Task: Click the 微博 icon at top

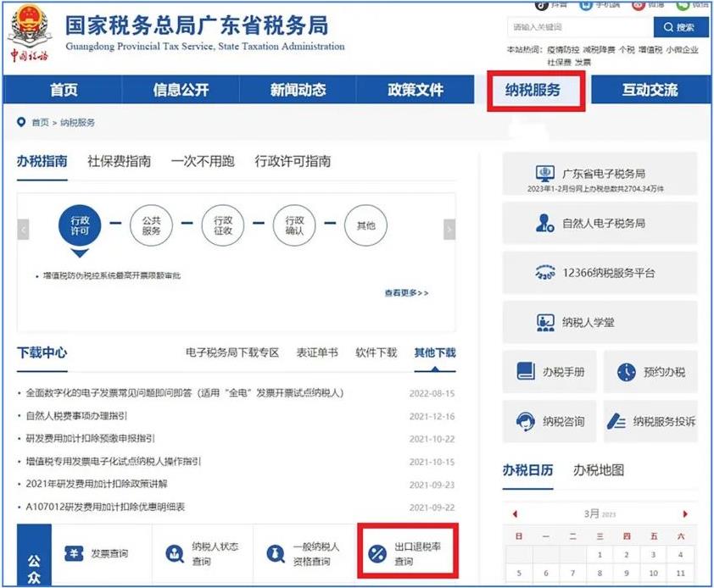Action: click(x=639, y=4)
